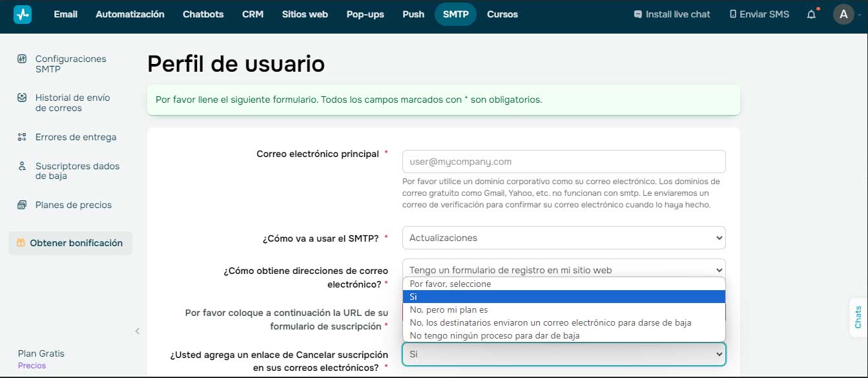Click the Historial de envío icon
The width and height of the screenshot is (868, 378).
(22, 98)
